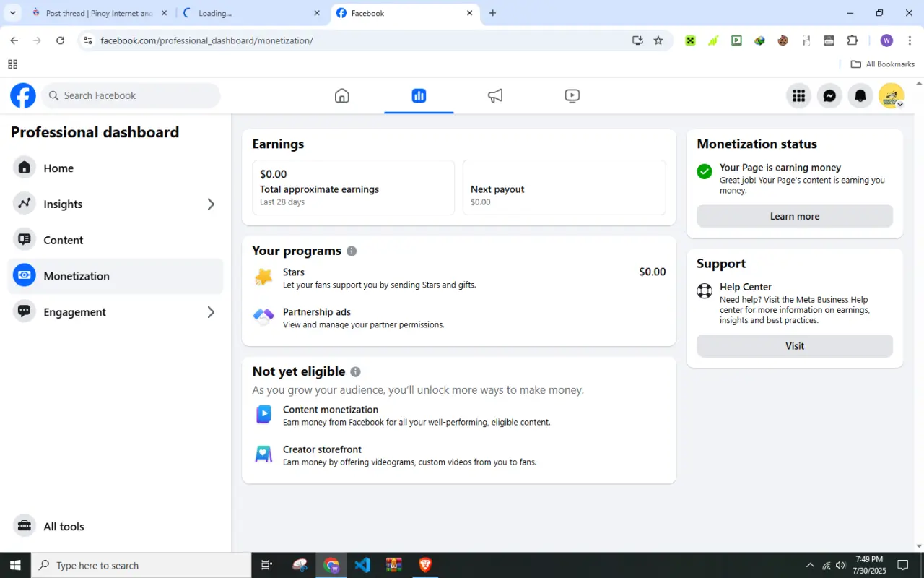Bookmark this page with the star icon

point(658,40)
